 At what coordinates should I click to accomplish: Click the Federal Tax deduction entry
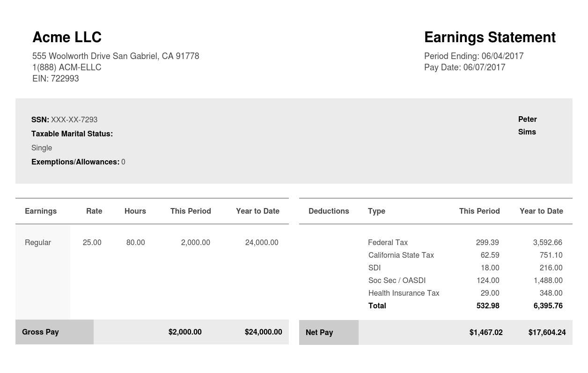tap(388, 243)
